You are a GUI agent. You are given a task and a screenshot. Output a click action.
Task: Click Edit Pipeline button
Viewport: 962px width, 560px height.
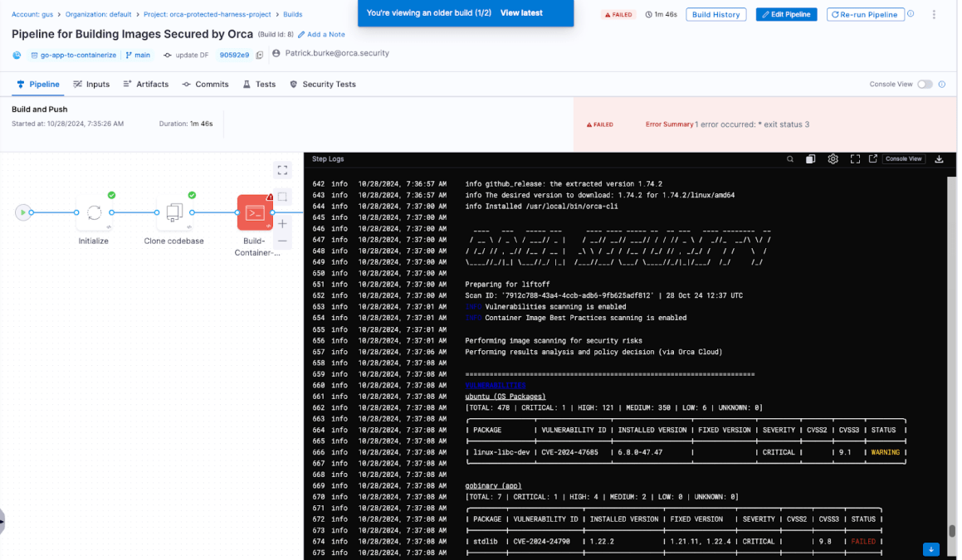coord(786,14)
